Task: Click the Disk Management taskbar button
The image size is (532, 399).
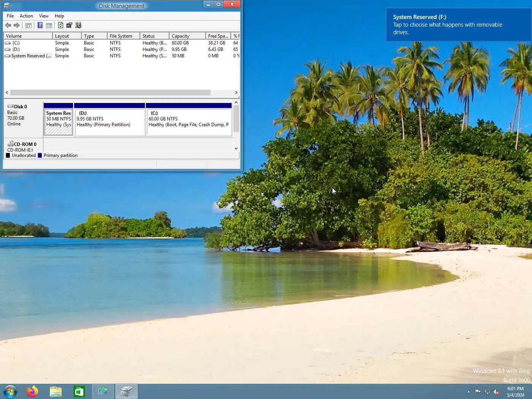Action: [127, 391]
